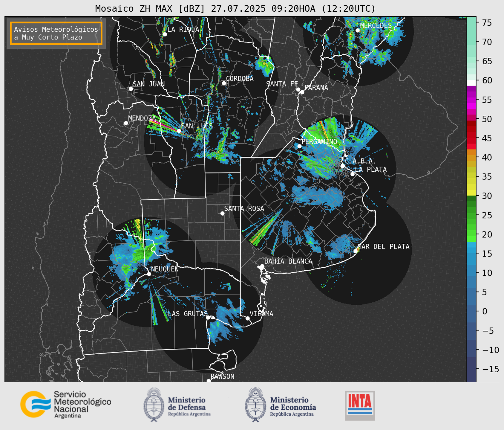504x430 pixels.
Task: Click the mint 70 dBZ band of the colorbar
Action: [471, 42]
